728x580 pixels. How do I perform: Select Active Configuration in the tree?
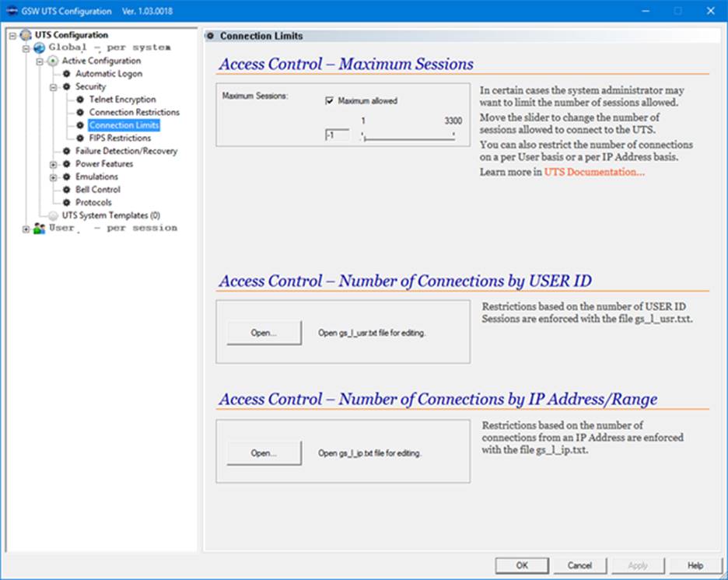click(x=101, y=61)
